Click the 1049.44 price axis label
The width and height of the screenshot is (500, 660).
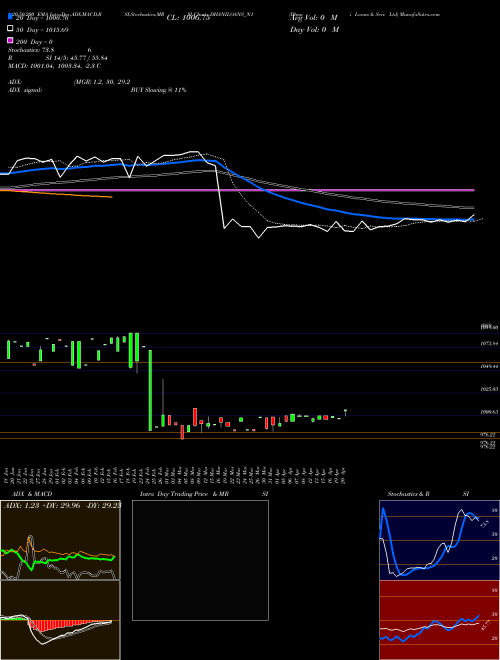point(489,366)
